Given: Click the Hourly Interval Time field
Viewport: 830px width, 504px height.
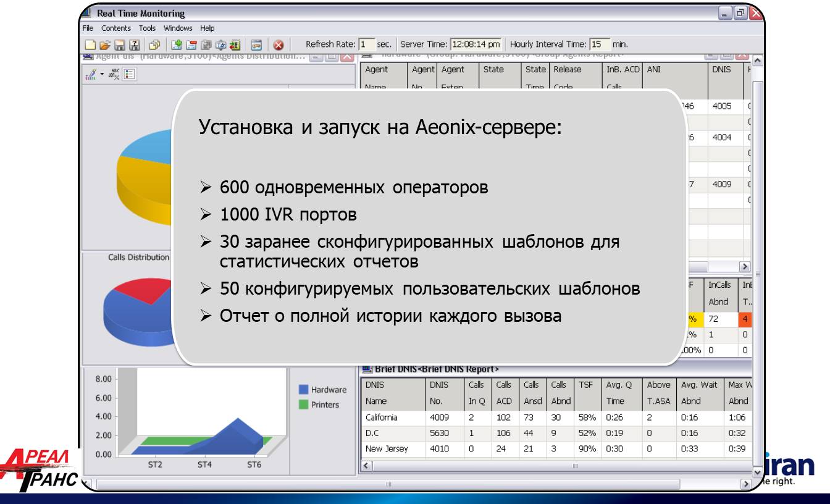Looking at the screenshot, I should coord(599,44).
